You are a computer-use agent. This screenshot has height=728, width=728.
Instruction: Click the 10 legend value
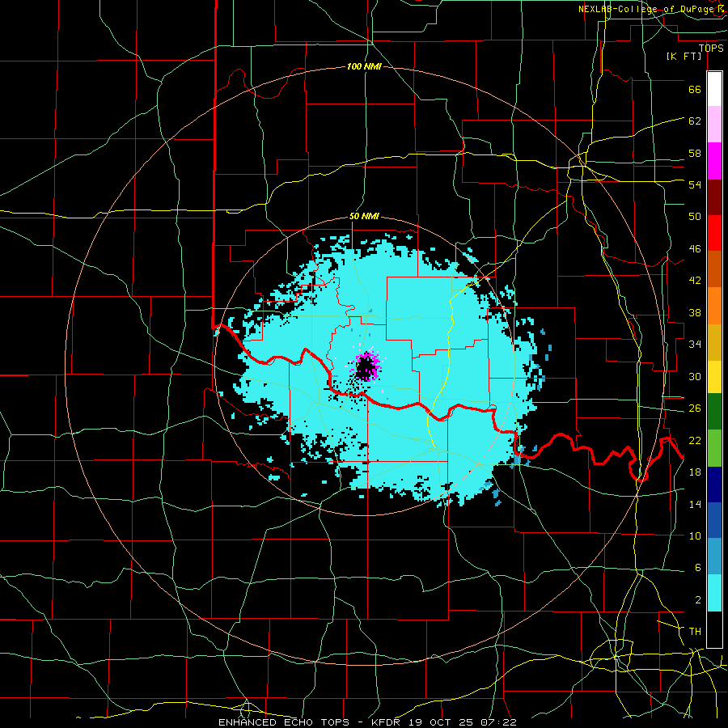tap(695, 536)
